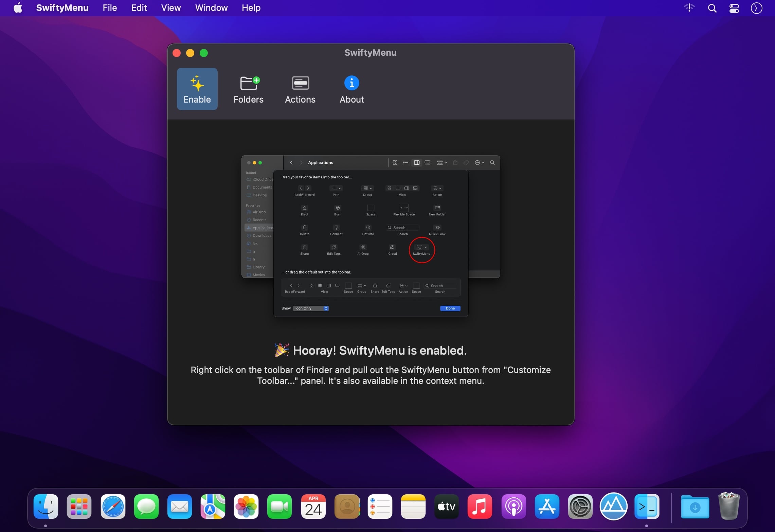Screen dimensions: 775x532
Task: Click the SwiftyMenu window title
Action: tap(370, 53)
